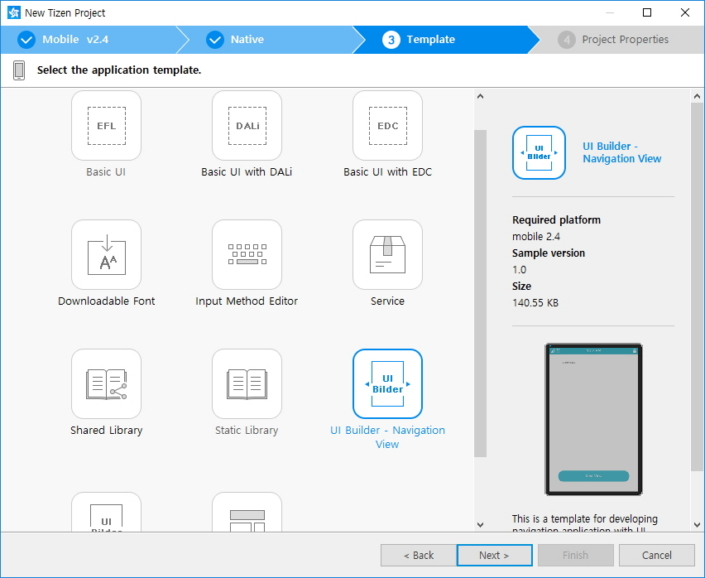The height and width of the screenshot is (578, 705).
Task: Select the Service template box icon
Action: (x=388, y=255)
